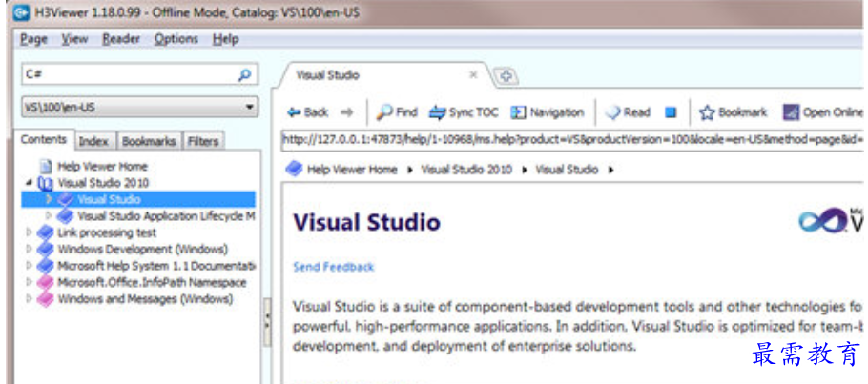This screenshot has width=868, height=384.
Task: Open the Help menu
Action: (225, 39)
